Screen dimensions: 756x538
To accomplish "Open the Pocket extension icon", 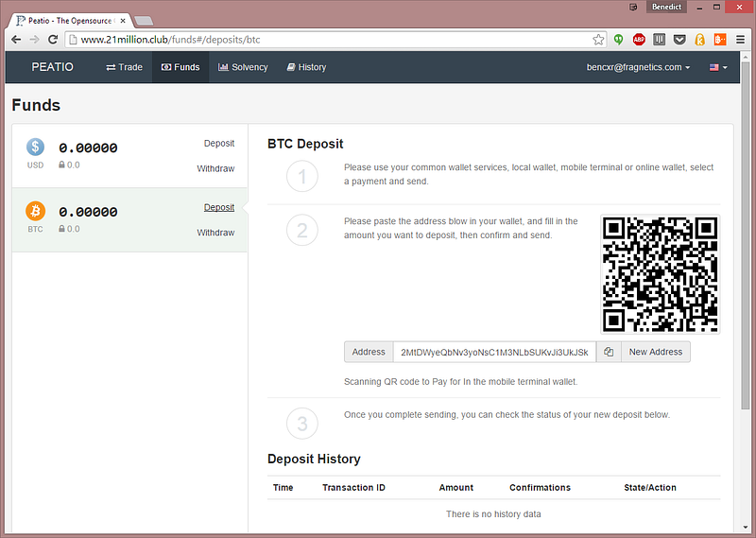I will coord(679,40).
